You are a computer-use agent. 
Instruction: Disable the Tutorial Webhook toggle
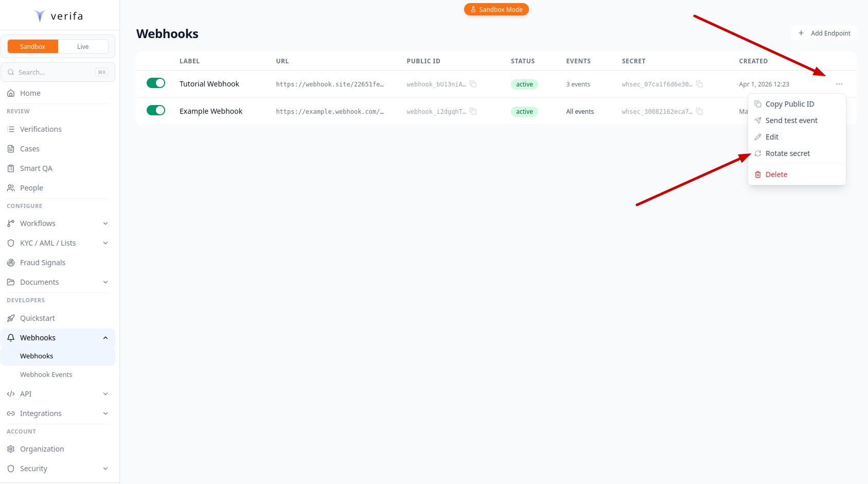pyautogui.click(x=156, y=82)
